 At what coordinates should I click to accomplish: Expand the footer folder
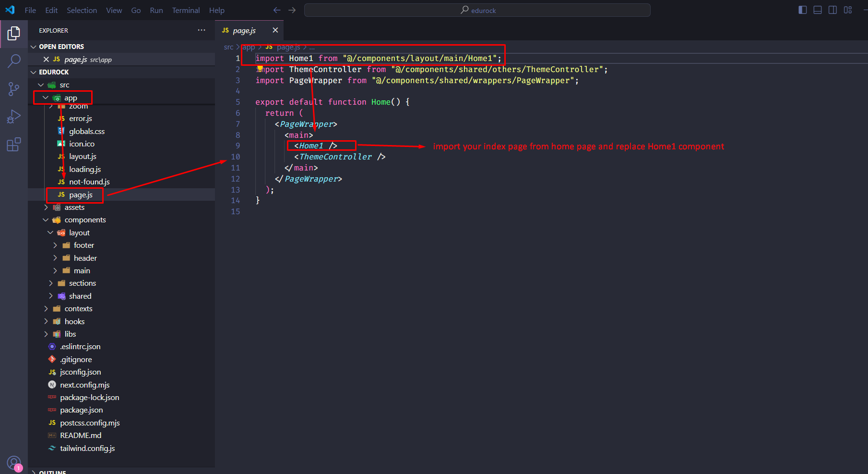(55, 245)
